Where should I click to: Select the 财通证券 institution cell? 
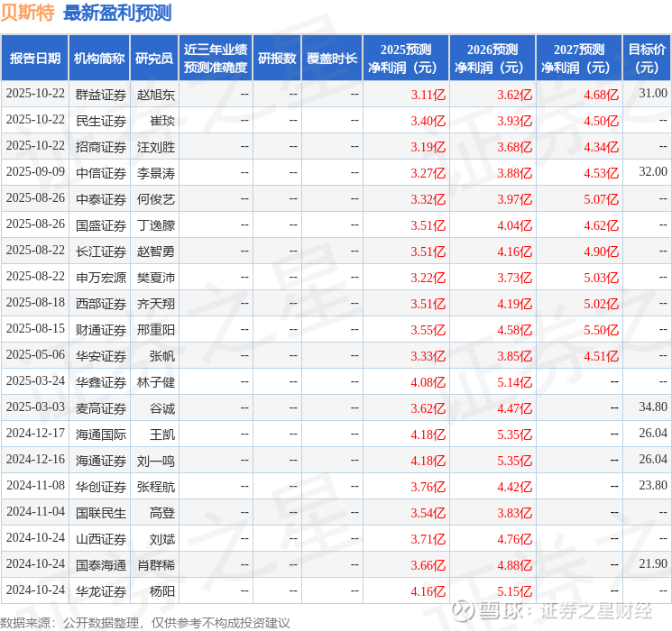click(x=101, y=330)
